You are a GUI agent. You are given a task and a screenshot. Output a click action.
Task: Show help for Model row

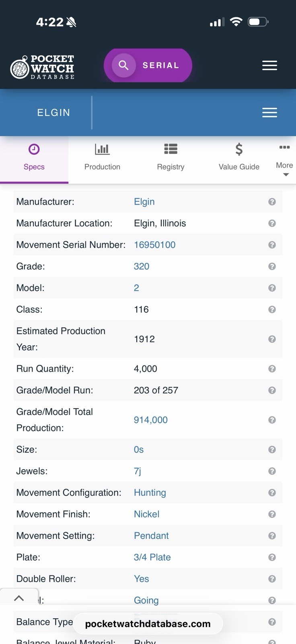tap(272, 288)
